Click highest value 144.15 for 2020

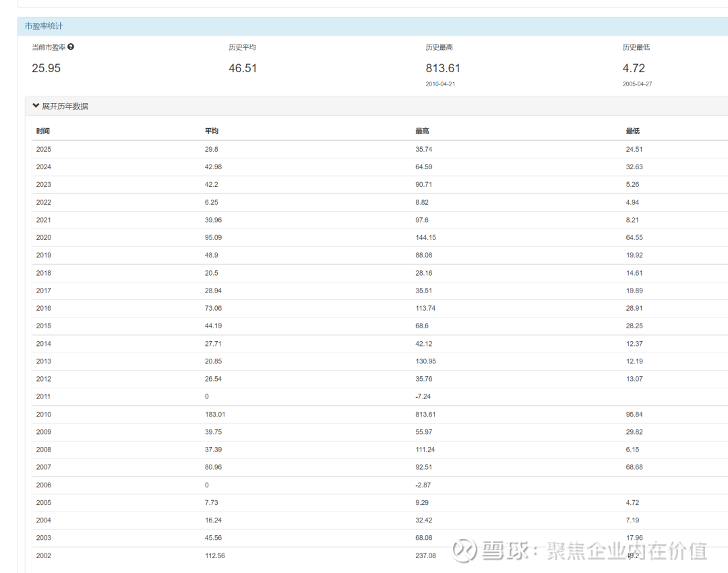tap(426, 238)
